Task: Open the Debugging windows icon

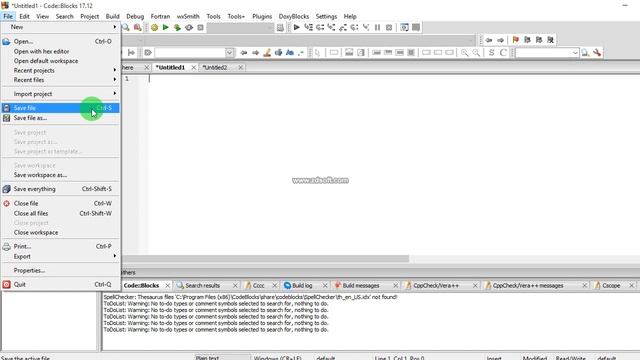Action: [x=404, y=27]
